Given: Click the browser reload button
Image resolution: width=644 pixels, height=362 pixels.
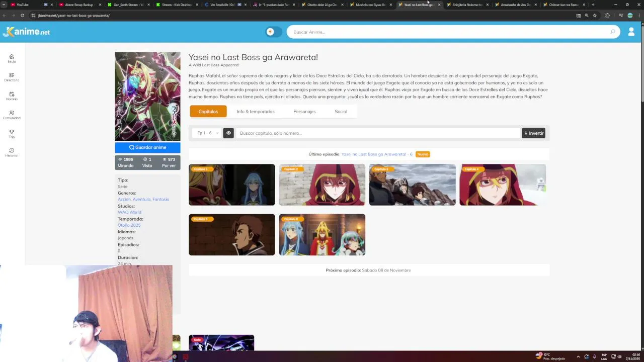Looking at the screenshot, I should point(22,16).
